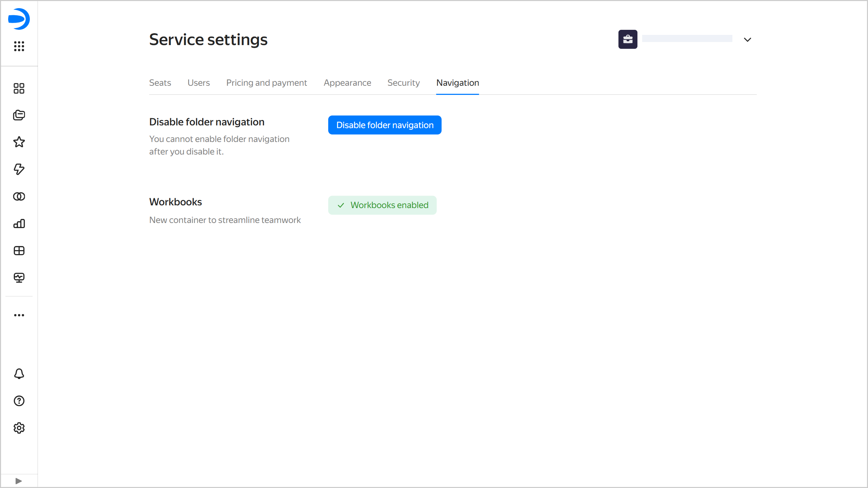Click the briefcase organization icon
Viewport: 868px width, 488px height.
(628, 39)
